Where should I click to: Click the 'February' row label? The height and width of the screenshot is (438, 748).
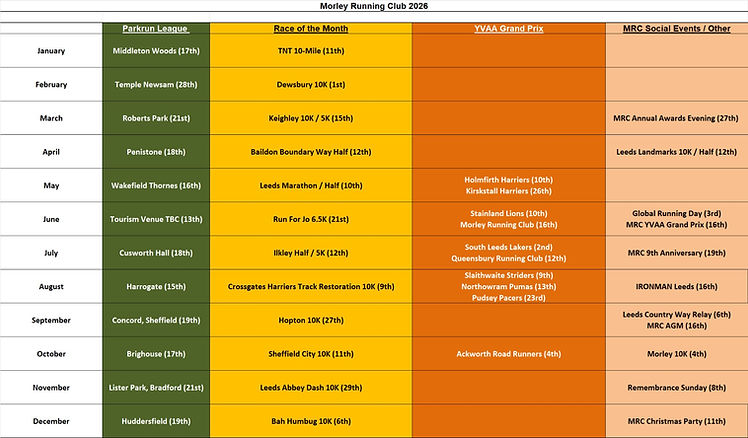point(51,84)
